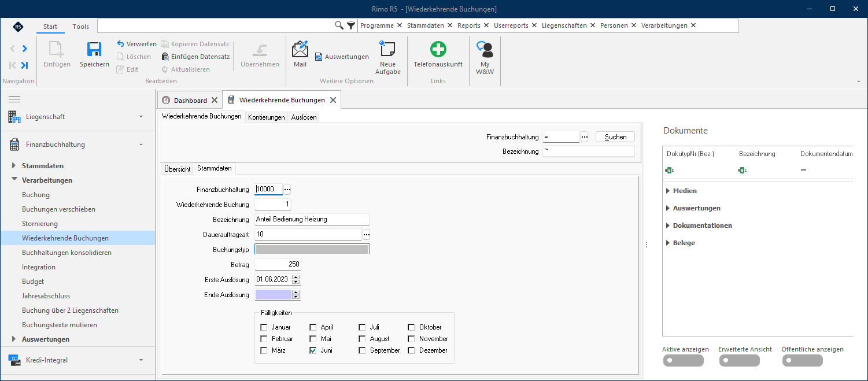Open Buchung in the sidebar
The height and width of the screenshot is (381, 868).
36,195
